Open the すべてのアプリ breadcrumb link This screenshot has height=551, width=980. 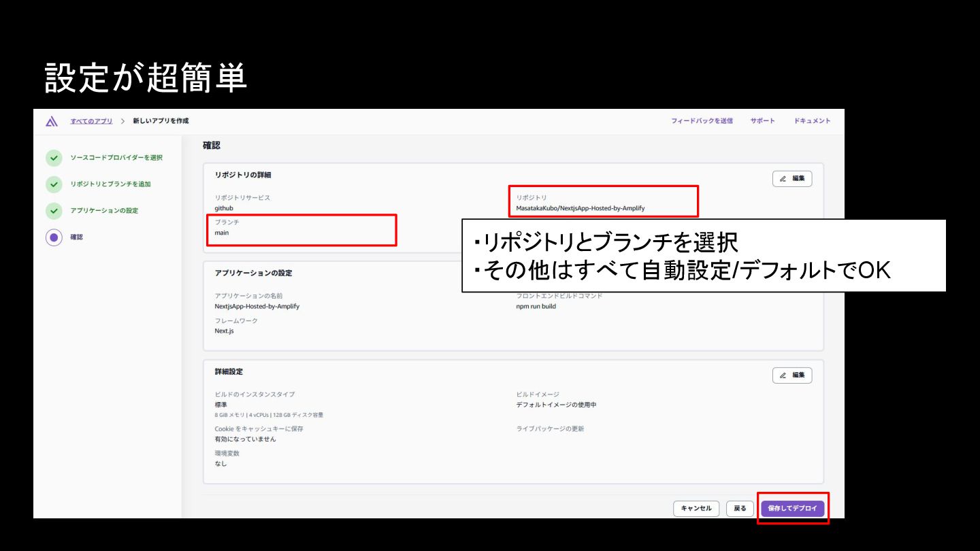91,121
